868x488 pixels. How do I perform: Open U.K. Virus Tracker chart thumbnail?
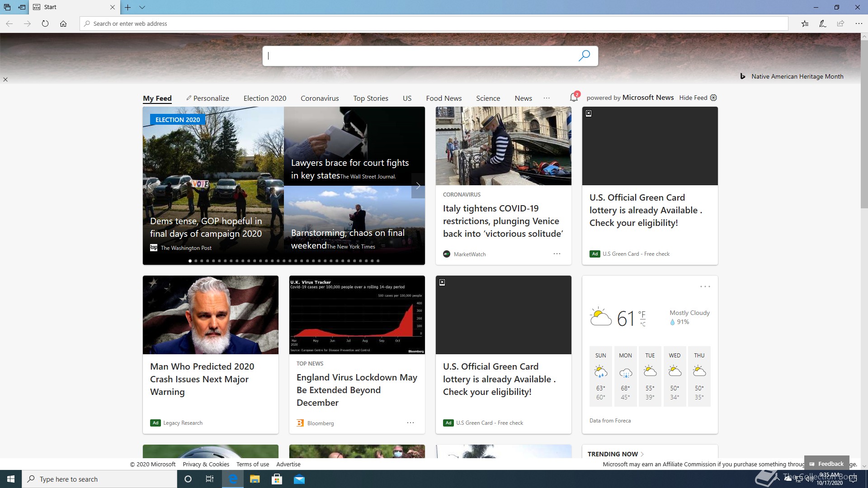tap(357, 315)
